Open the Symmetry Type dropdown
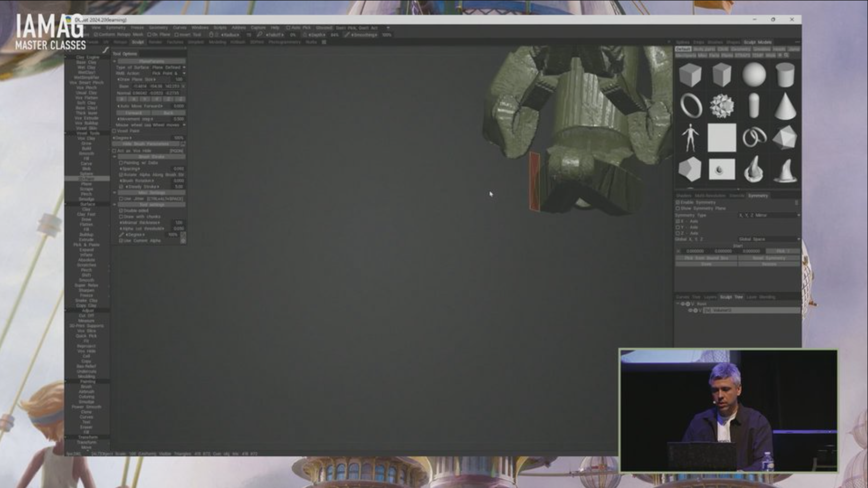Image resolution: width=868 pixels, height=488 pixels. coord(769,215)
